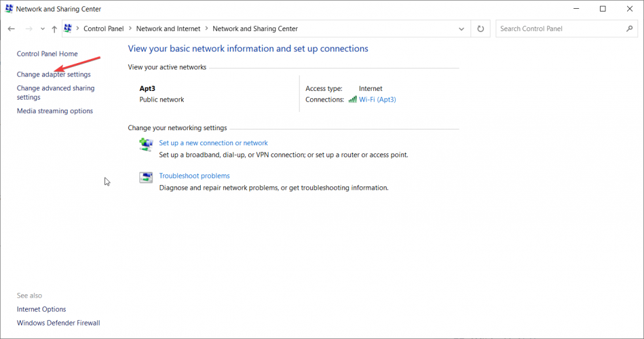644x339 pixels.
Task: Open Windows Defender Firewall link
Action: coord(58,323)
